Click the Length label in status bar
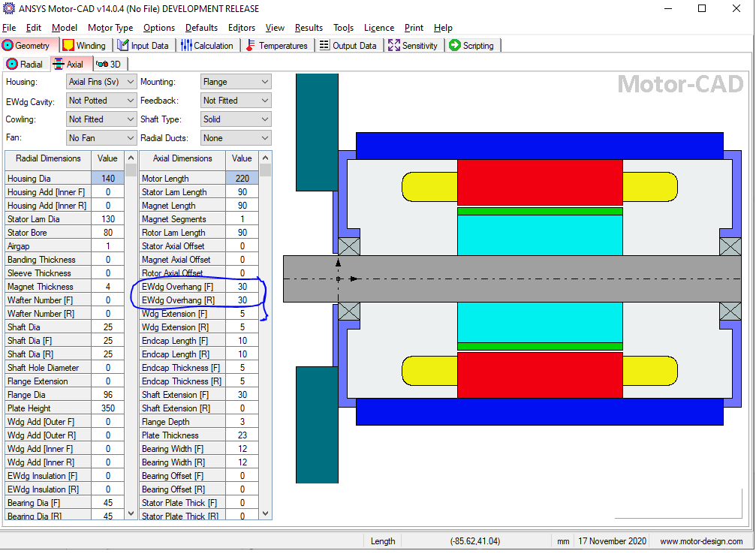This screenshot has width=756, height=554. tap(383, 541)
